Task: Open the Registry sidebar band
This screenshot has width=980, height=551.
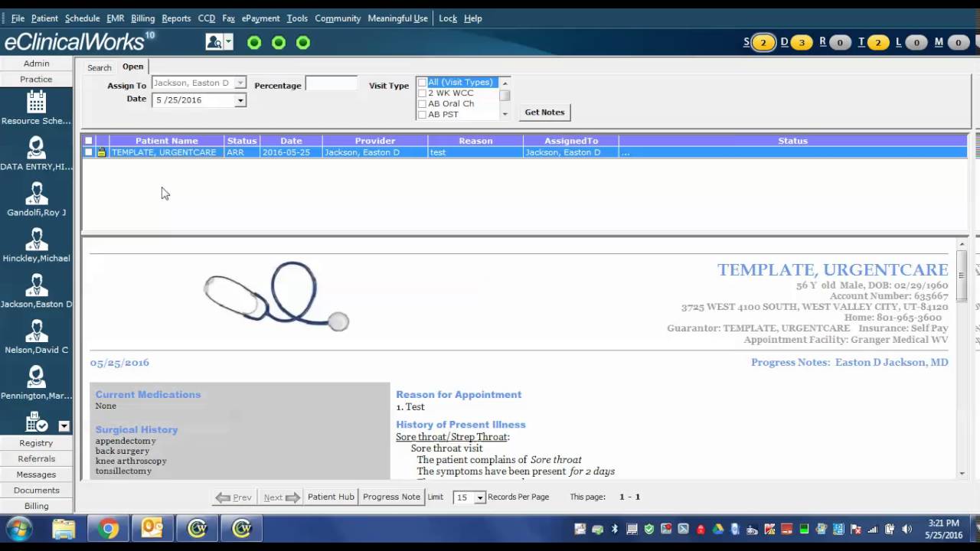Action: tap(36, 443)
